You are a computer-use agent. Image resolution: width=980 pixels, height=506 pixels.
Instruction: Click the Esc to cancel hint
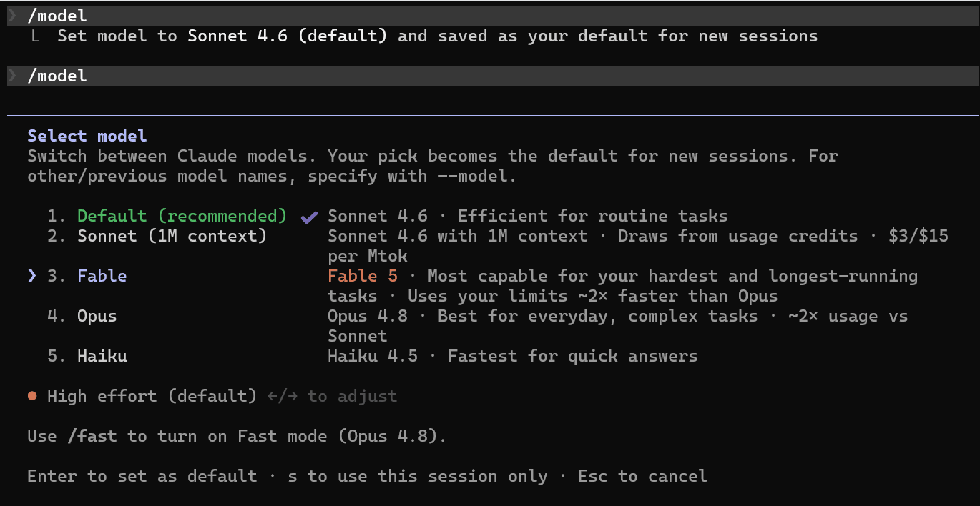pos(642,476)
